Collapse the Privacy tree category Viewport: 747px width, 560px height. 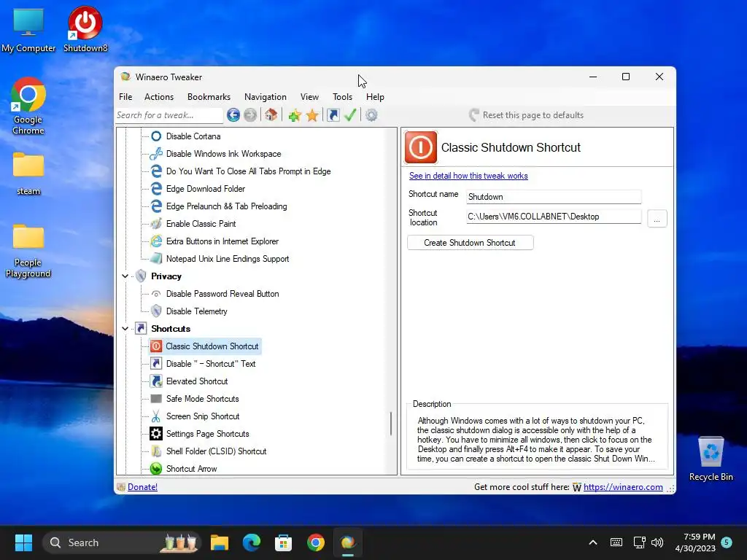[x=125, y=276]
